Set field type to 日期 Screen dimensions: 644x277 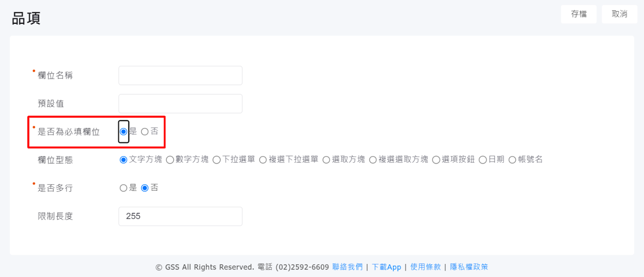pyautogui.click(x=483, y=160)
